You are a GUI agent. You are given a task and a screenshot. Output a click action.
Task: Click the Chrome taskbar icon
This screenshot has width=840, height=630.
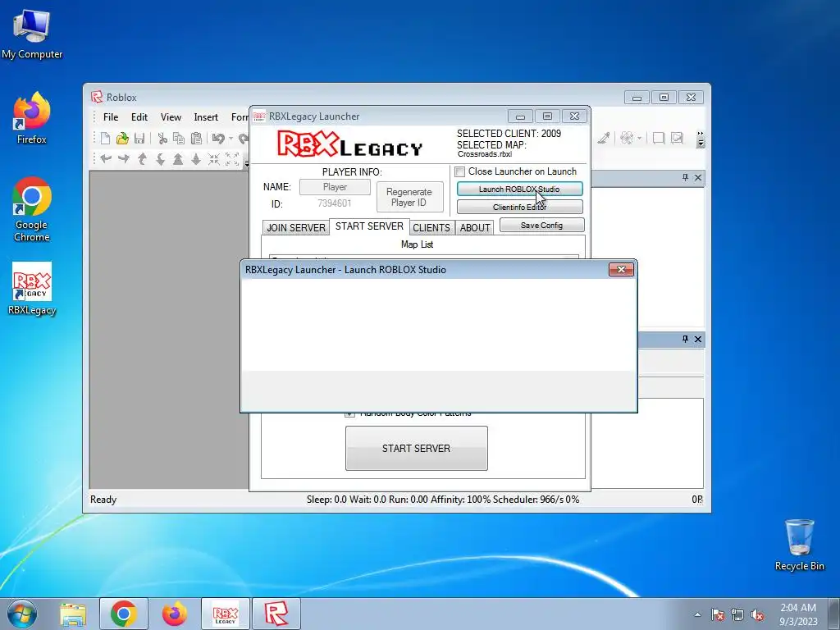coord(124,614)
